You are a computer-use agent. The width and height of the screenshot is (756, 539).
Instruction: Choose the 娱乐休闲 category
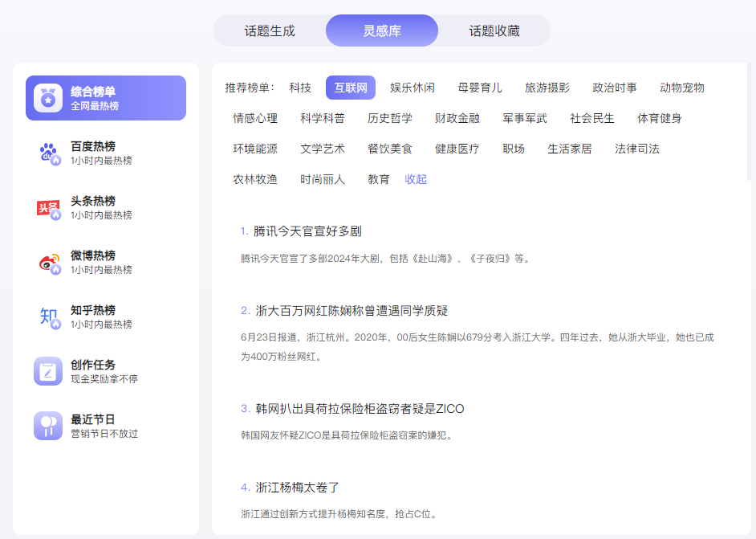[413, 88]
